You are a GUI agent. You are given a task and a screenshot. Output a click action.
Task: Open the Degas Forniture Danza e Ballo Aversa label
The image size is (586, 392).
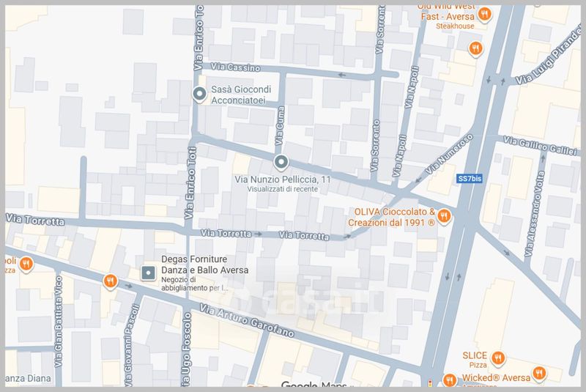205,265
